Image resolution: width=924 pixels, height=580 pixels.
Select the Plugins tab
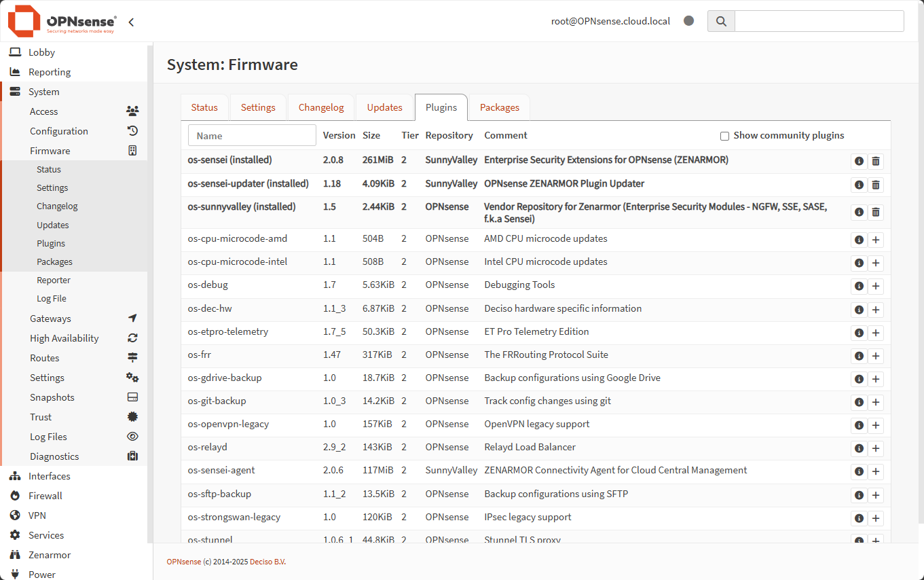point(441,107)
